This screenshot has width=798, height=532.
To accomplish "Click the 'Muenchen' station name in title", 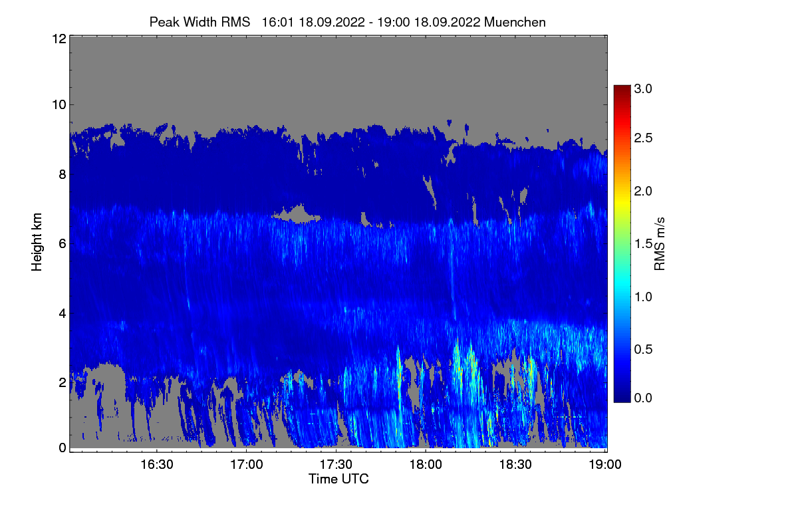I will (515, 22).
